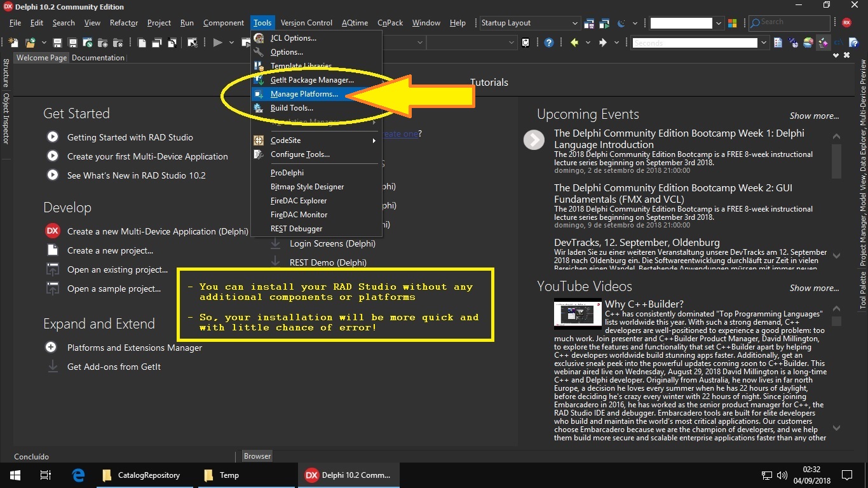Click the Windows Start button

coord(15,475)
